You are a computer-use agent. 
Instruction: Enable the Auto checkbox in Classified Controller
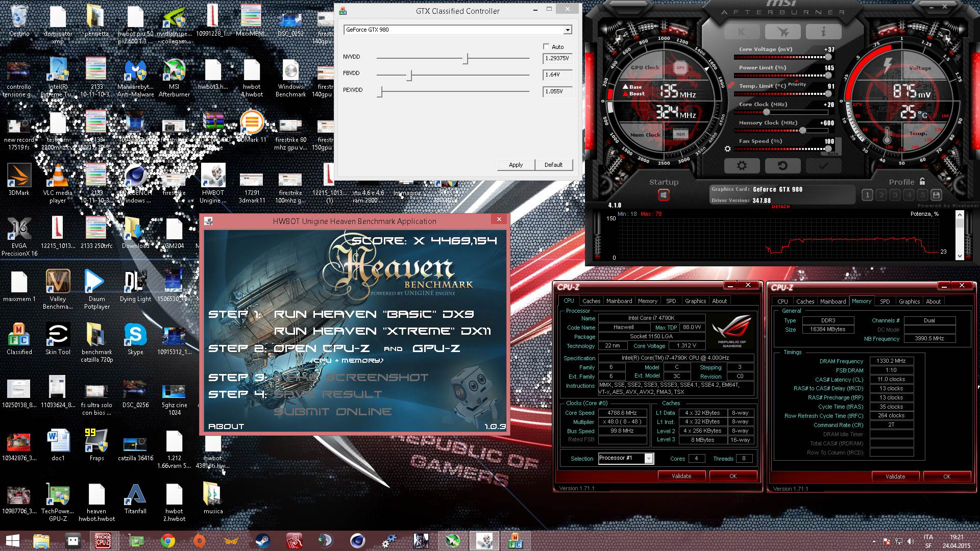(x=546, y=46)
